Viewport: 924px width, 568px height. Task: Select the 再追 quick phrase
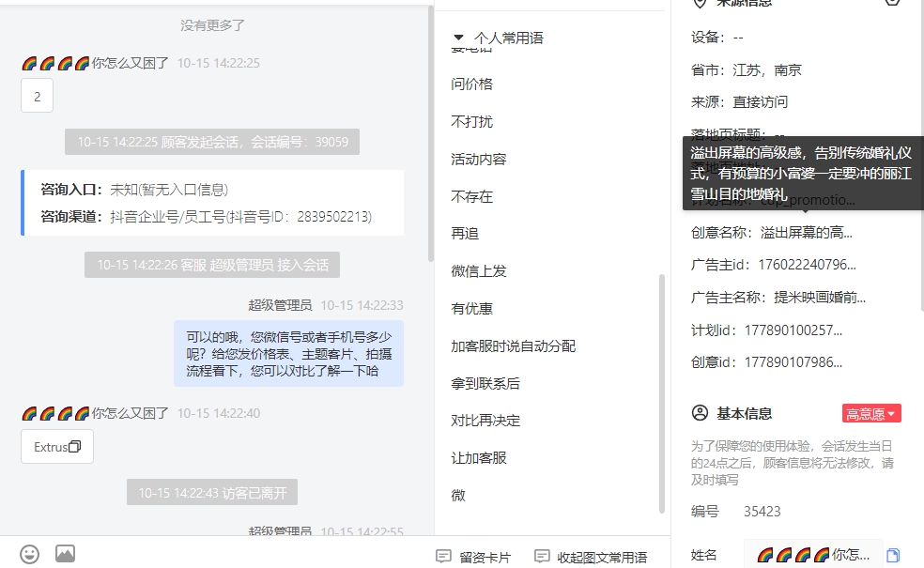(x=465, y=234)
